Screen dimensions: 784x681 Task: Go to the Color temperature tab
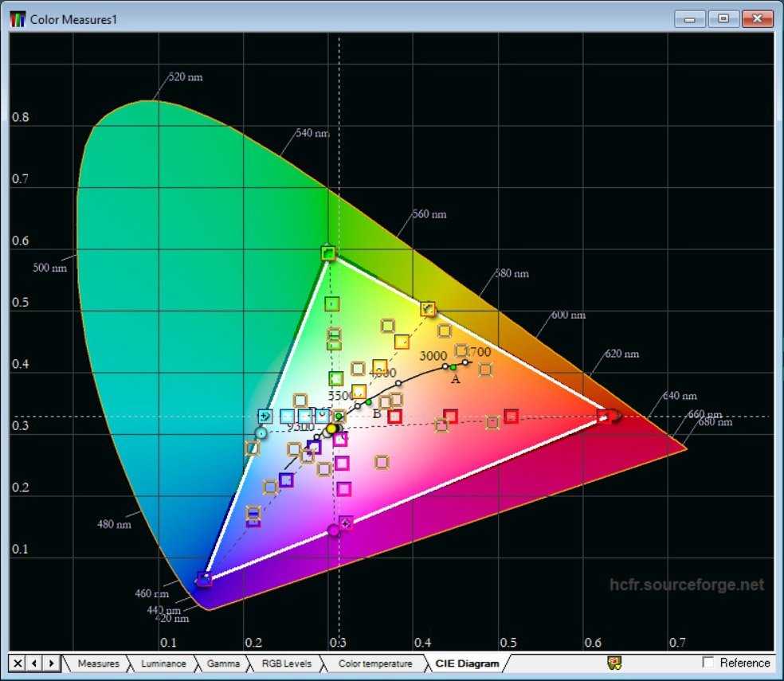point(375,663)
